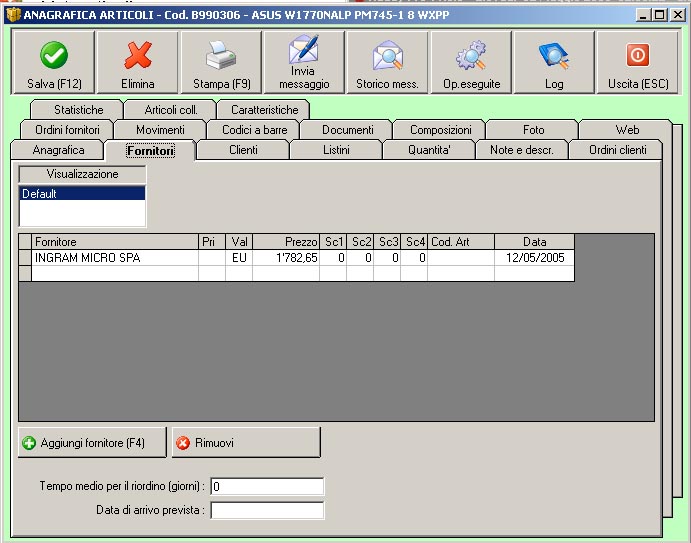Go to the Anagrafica tab
Screen dimensions: 691x543
(x=58, y=150)
